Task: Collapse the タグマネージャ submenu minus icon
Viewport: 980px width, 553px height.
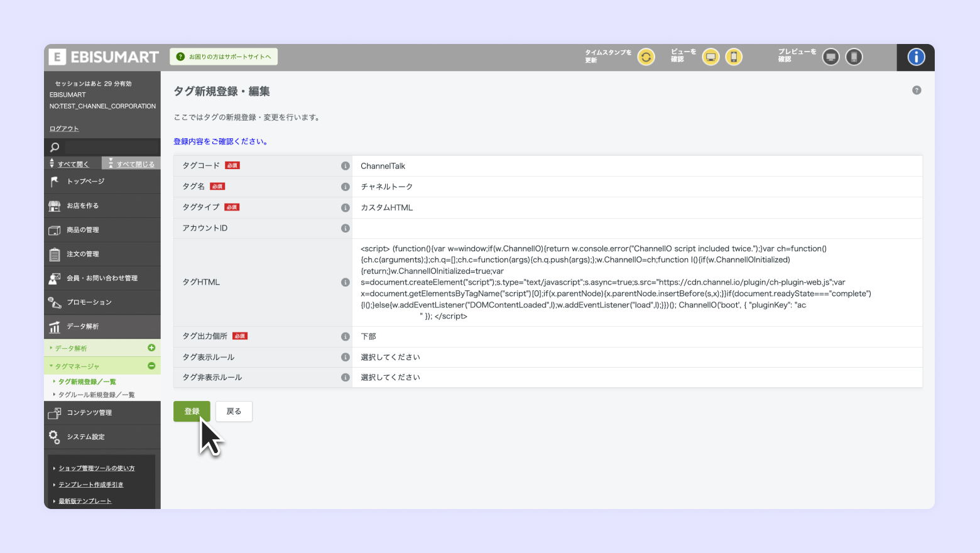Action: click(x=151, y=366)
